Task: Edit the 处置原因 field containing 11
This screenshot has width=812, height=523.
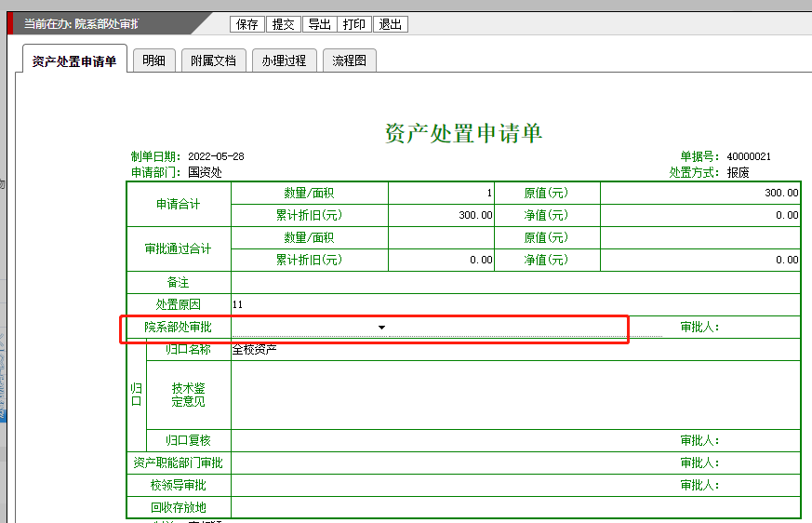Action: click(514, 304)
